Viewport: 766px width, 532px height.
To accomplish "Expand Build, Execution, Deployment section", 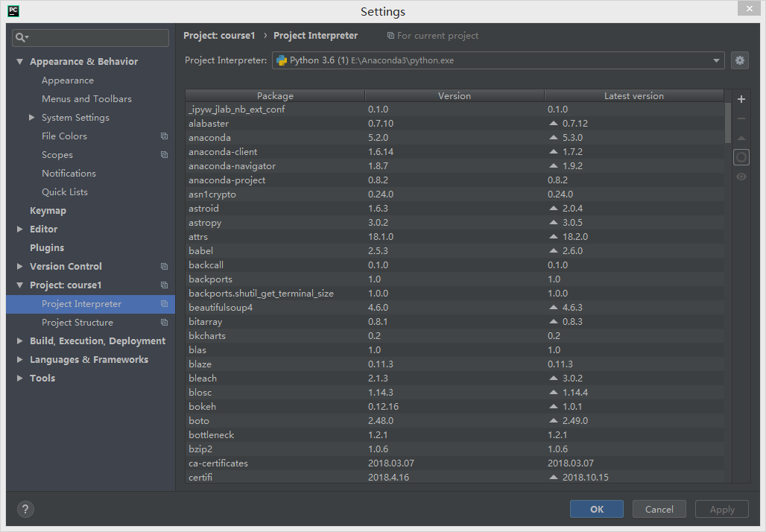I will pyautogui.click(x=20, y=341).
